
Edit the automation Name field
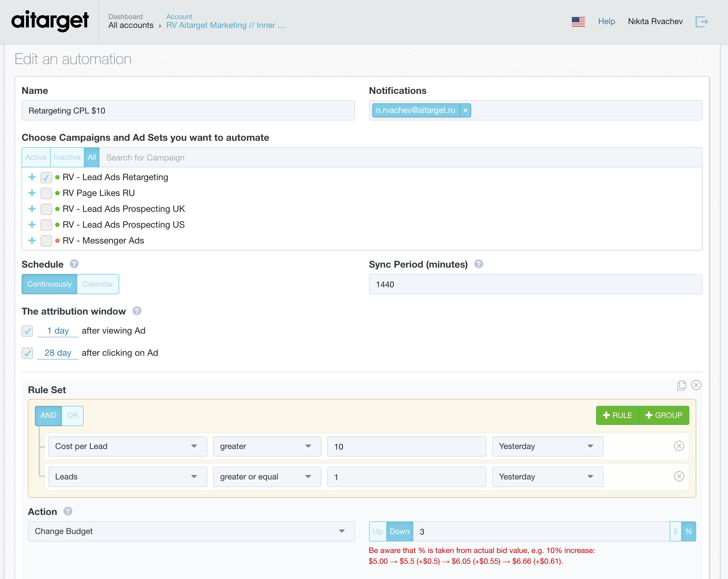188,110
